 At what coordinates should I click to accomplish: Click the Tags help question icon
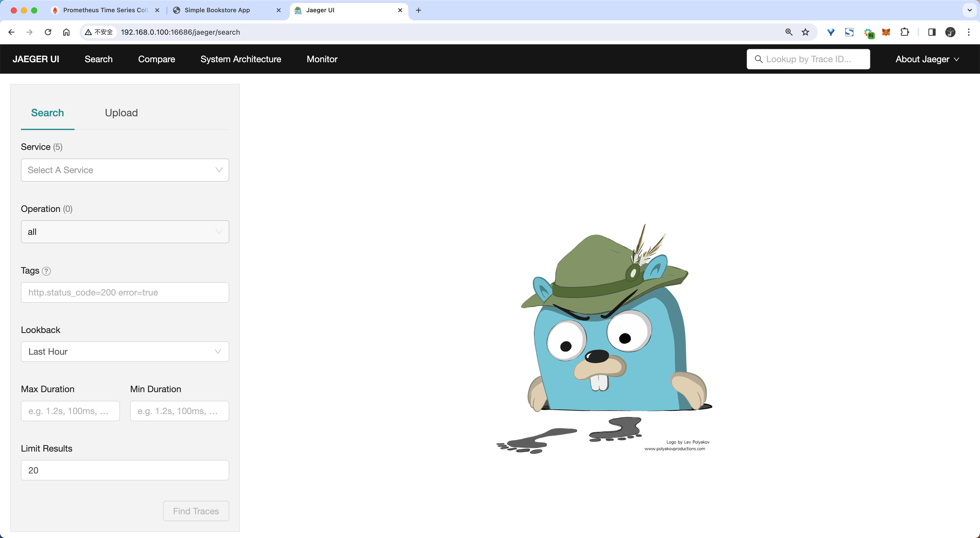46,271
